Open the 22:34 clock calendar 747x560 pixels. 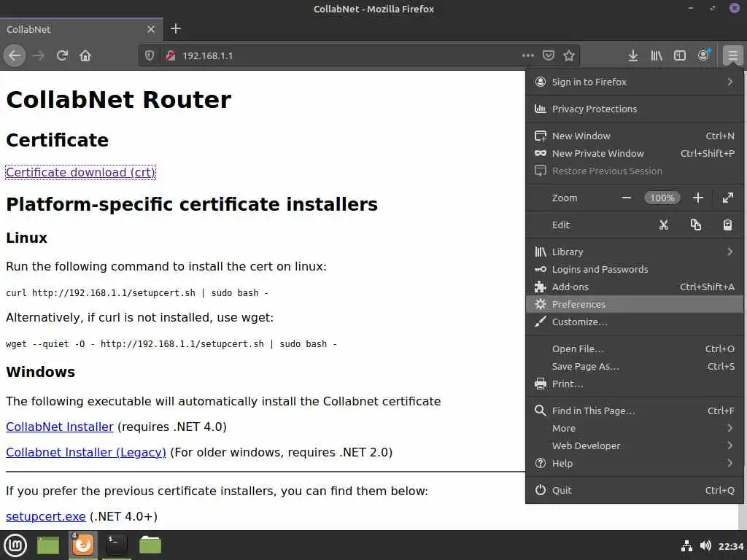point(730,546)
